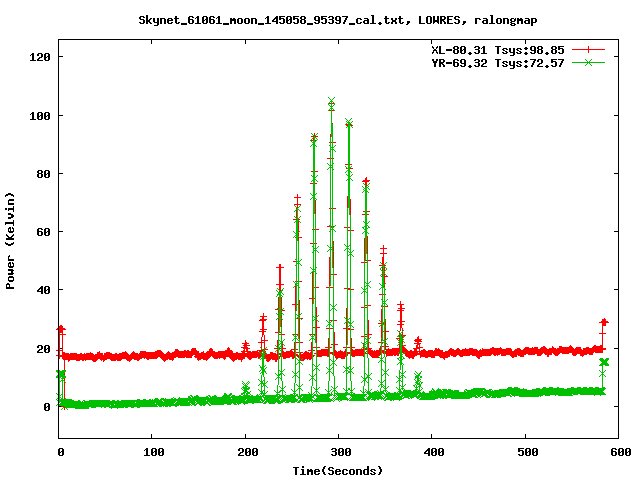Click the red spike at the plot's start

coord(60,329)
